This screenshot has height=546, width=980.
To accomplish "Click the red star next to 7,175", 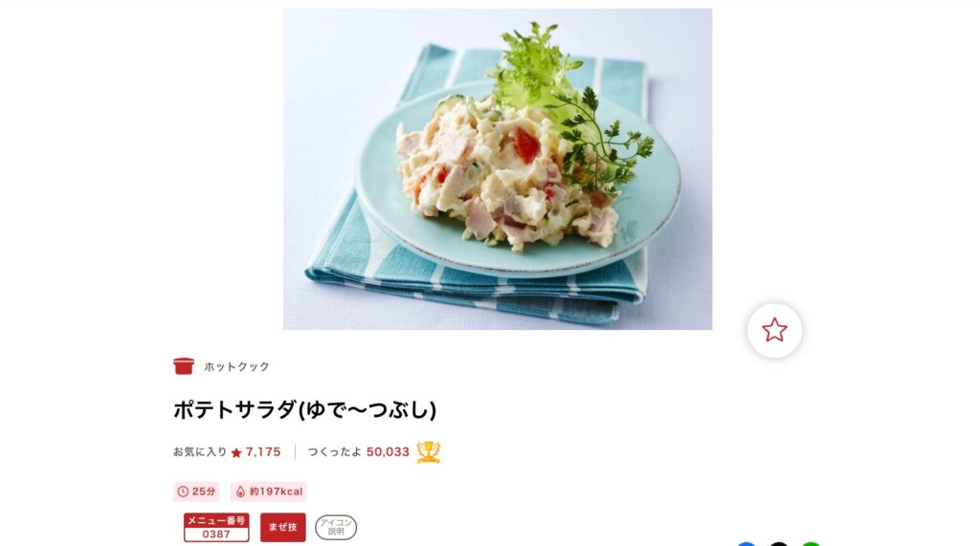I will 236,452.
